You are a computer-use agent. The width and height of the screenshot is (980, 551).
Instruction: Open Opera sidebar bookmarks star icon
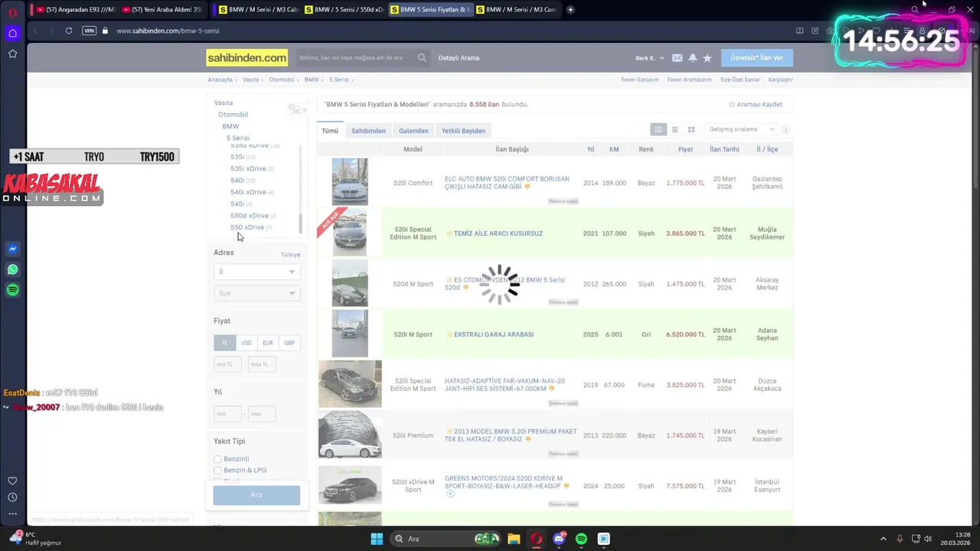click(x=12, y=54)
